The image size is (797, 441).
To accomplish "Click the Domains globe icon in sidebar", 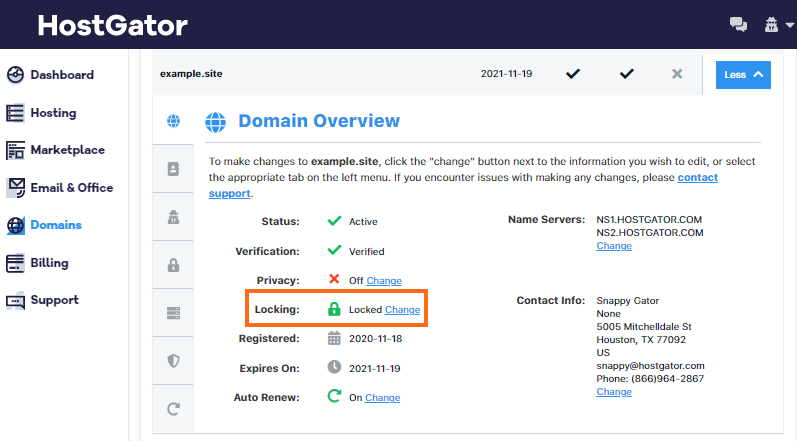I will 15,225.
